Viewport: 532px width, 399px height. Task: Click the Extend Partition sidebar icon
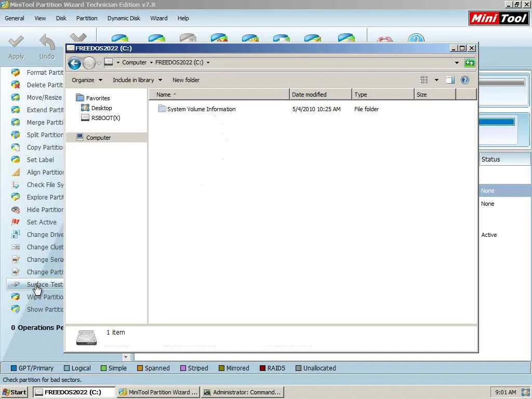pos(16,110)
